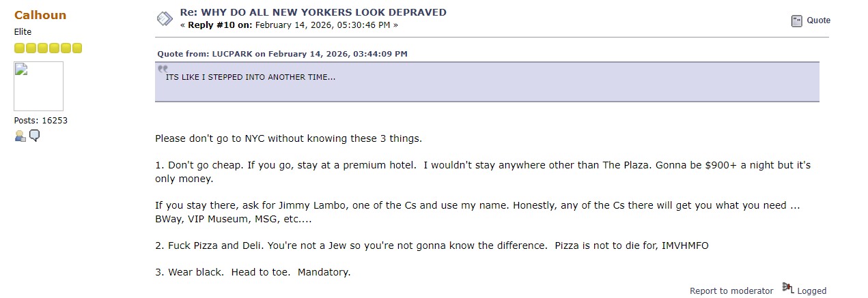The height and width of the screenshot is (298, 868).
Task: Click the Quote icon at the post's top right
Action: [796, 21]
